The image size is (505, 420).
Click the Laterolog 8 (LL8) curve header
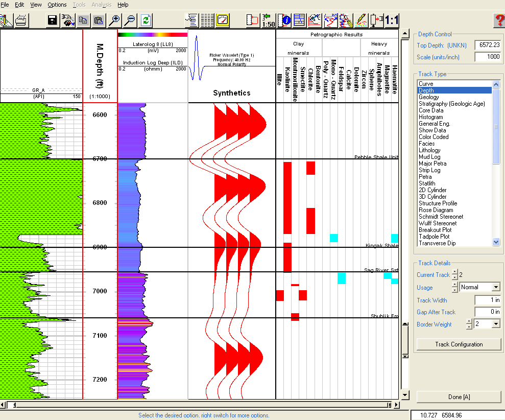click(153, 44)
